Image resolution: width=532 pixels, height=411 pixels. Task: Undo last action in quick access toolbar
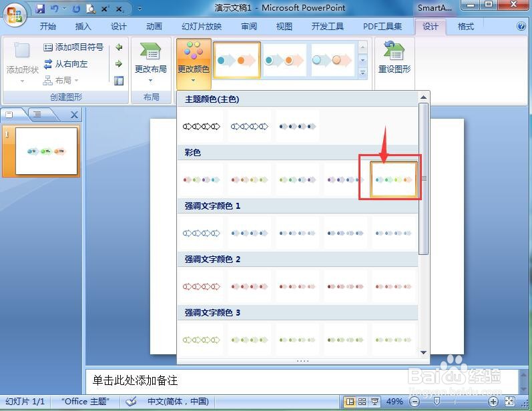[55, 9]
